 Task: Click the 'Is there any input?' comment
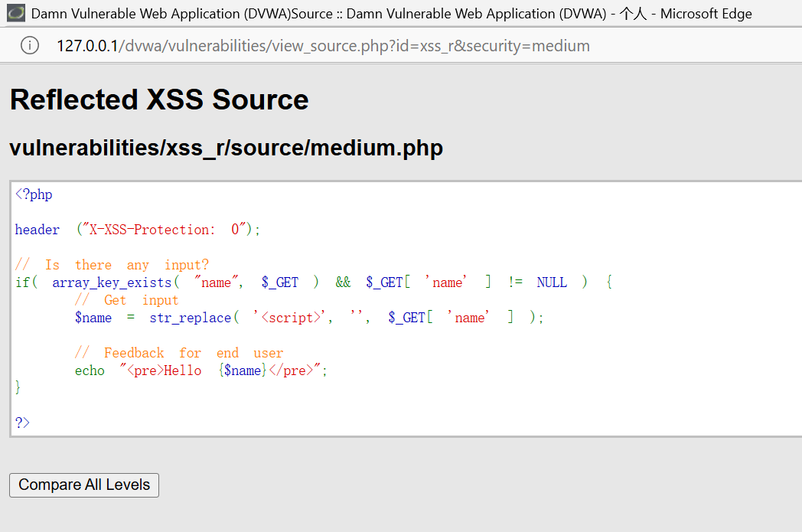(x=112, y=264)
